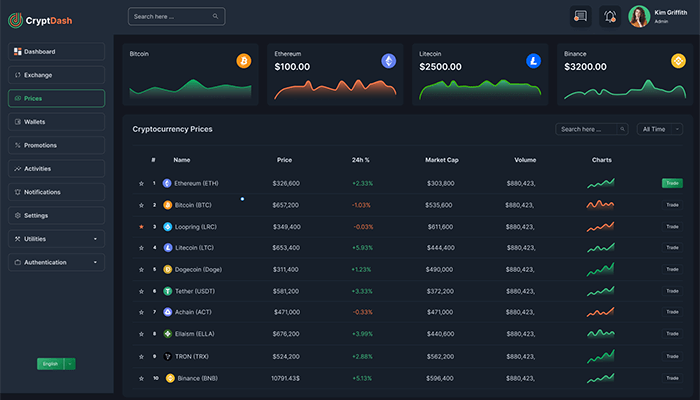This screenshot has height=400, width=700.
Task: Click the Tether (USDT) coin icon
Action: 167,291
